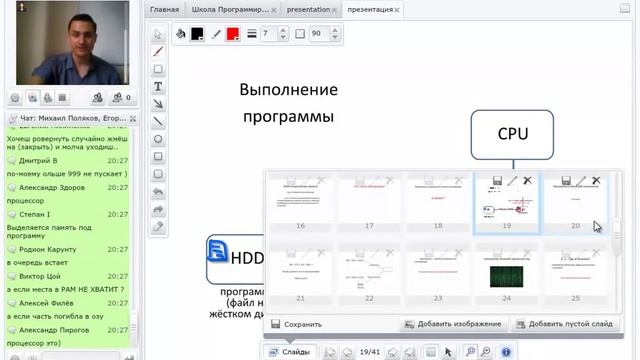
Task: Select the Text tool
Action: (158, 87)
